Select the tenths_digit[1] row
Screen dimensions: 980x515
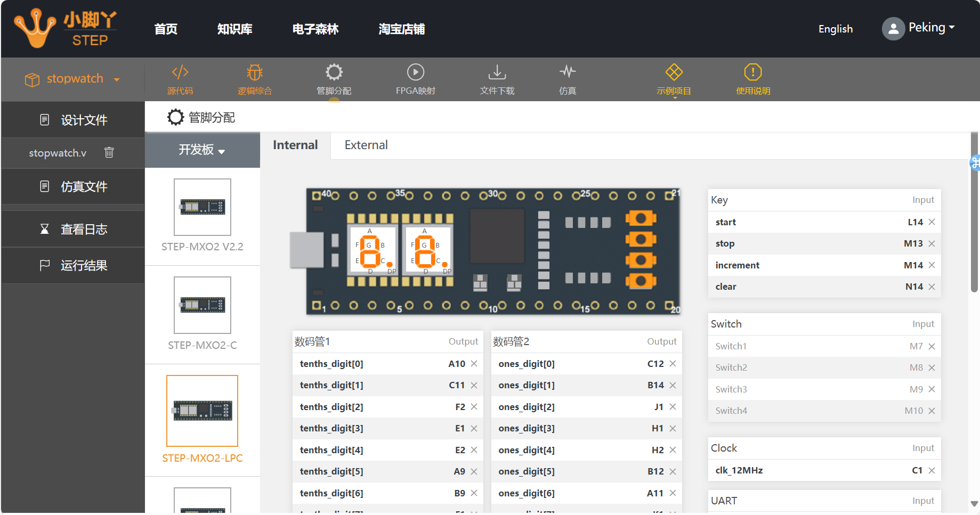click(387, 385)
